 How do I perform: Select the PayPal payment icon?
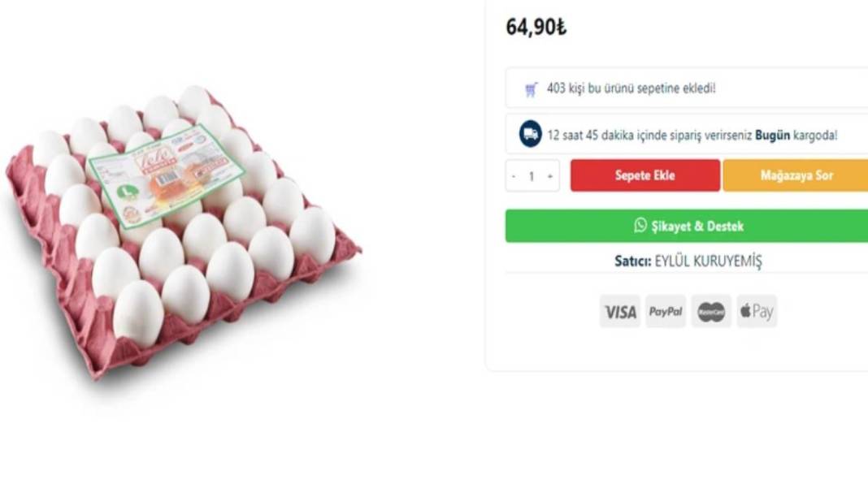tap(666, 311)
